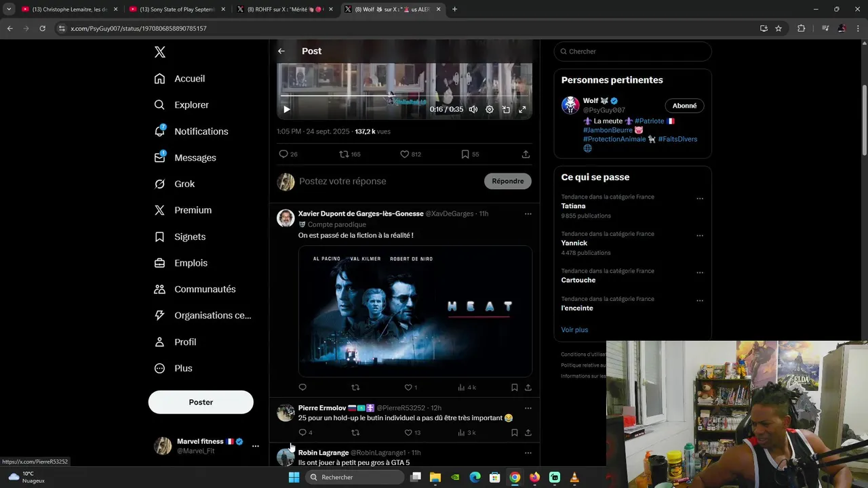Toggle picture-in-picture for the video
Screen dimensions: 868x488
point(506,109)
